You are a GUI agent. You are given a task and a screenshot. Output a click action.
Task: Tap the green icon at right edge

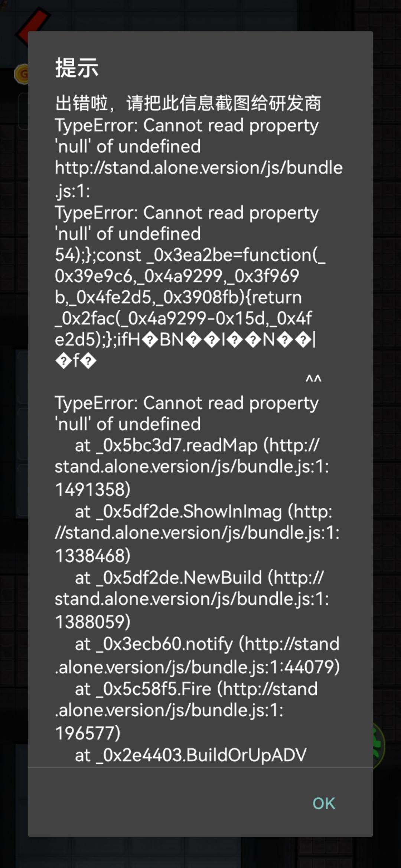coord(379,746)
